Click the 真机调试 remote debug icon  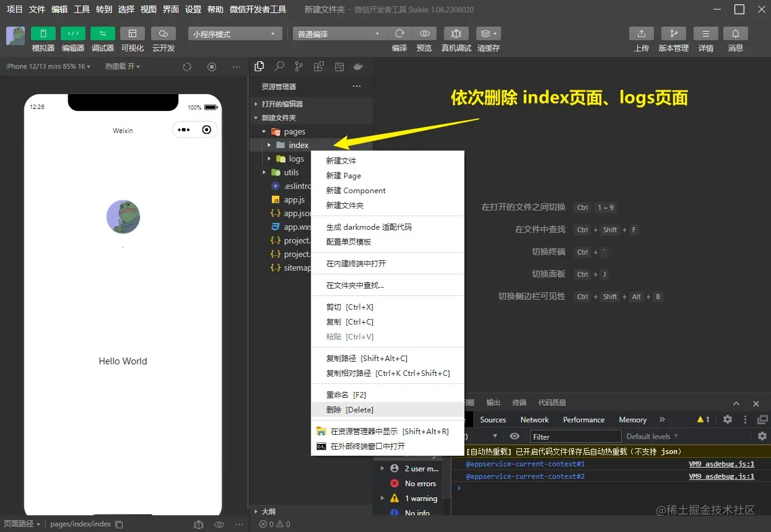456,33
